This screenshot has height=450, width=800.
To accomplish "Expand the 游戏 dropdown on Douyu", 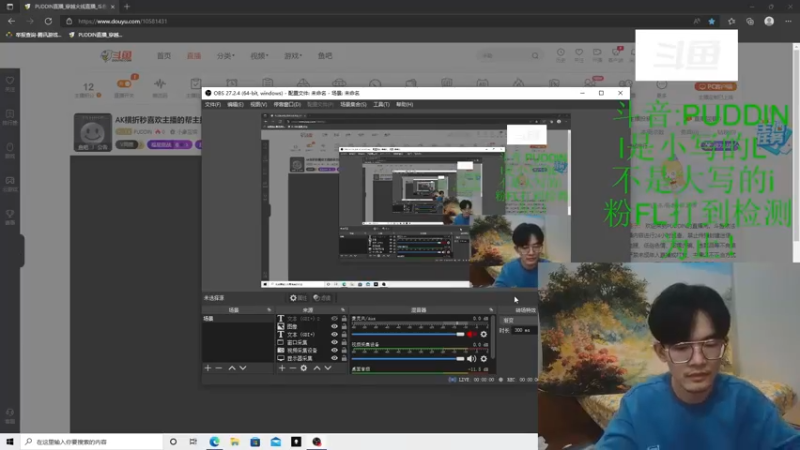I will click(293, 56).
